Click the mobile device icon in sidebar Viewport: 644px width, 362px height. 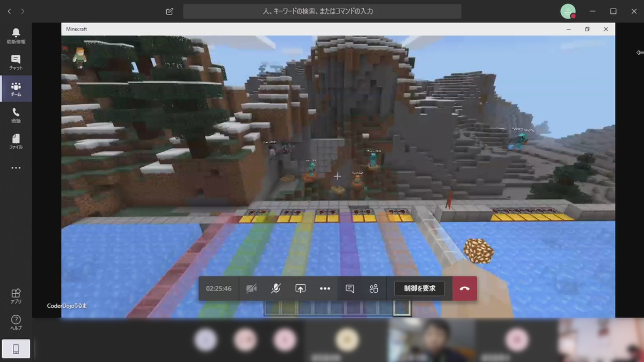click(x=16, y=349)
